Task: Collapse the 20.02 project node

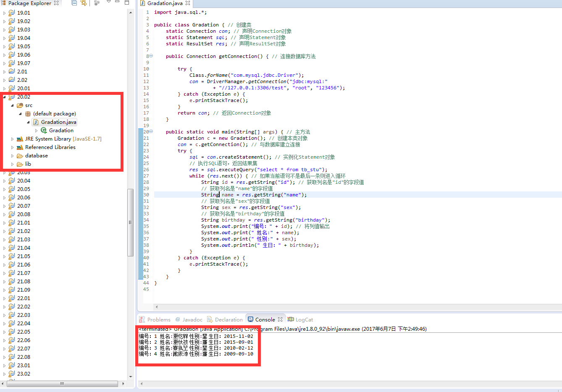Action: [x=4, y=97]
